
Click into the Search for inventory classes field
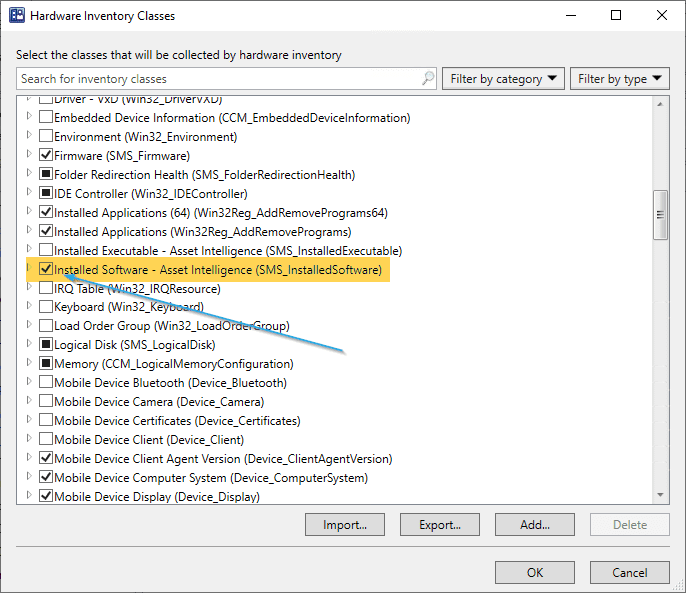click(220, 79)
